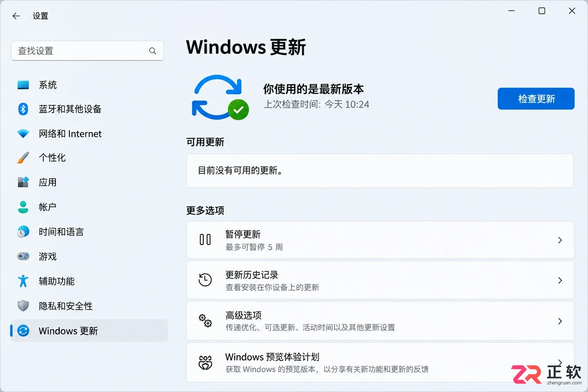Click the 系统 monitor icon
Screen dimensions: 588x392
click(23, 85)
